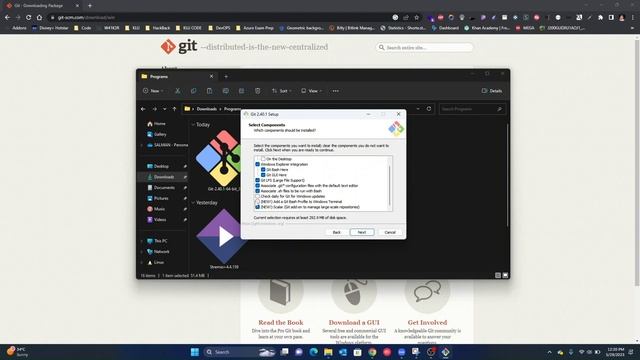This screenshot has width=640, height=360.
Task: Open address bar history dropdown
Action: (x=418, y=109)
